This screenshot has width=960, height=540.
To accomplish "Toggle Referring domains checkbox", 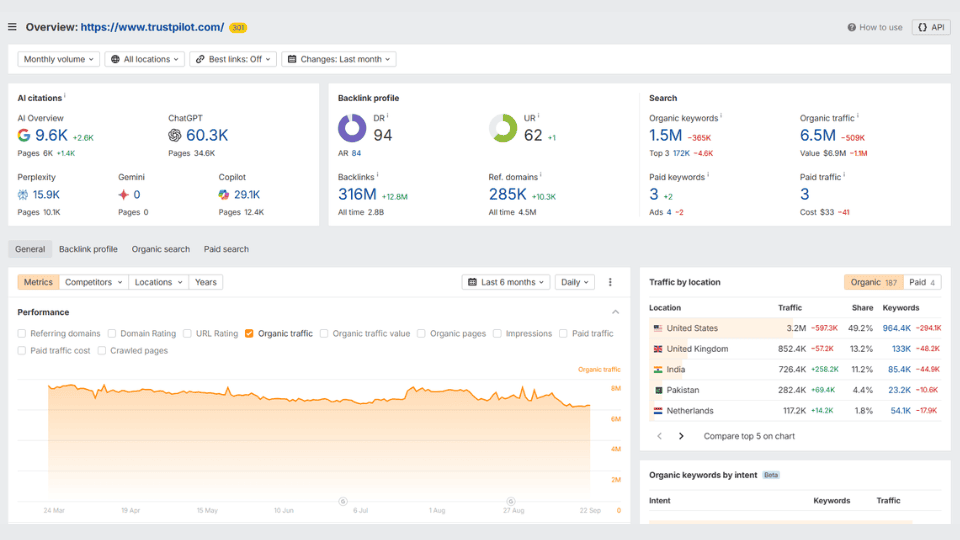I will (21, 334).
